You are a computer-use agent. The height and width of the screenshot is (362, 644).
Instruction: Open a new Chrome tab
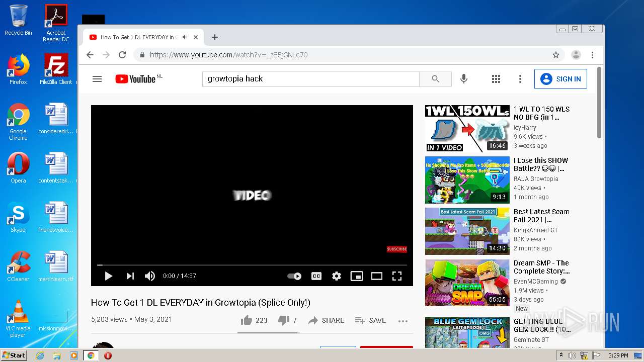(215, 37)
